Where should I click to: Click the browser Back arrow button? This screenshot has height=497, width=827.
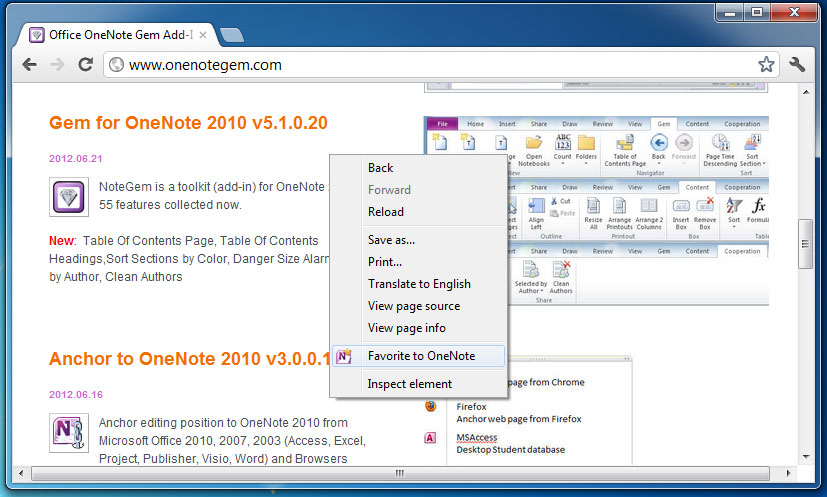30,64
